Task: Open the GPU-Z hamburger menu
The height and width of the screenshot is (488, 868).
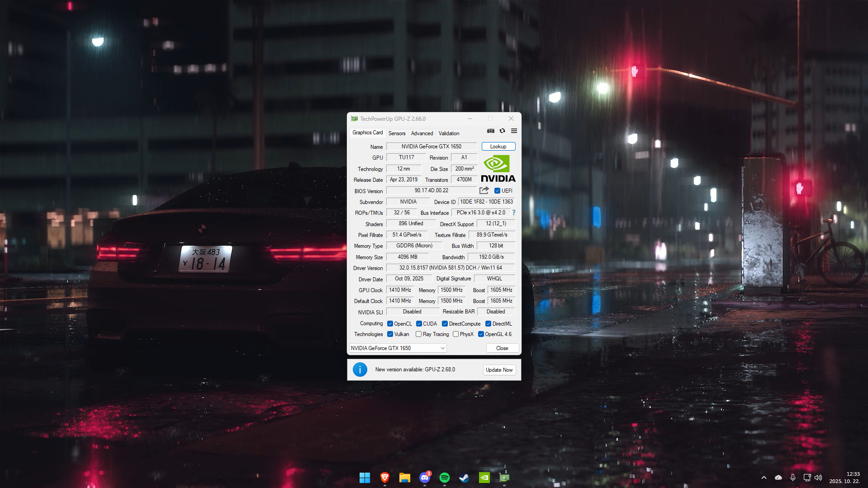Action: coord(514,131)
